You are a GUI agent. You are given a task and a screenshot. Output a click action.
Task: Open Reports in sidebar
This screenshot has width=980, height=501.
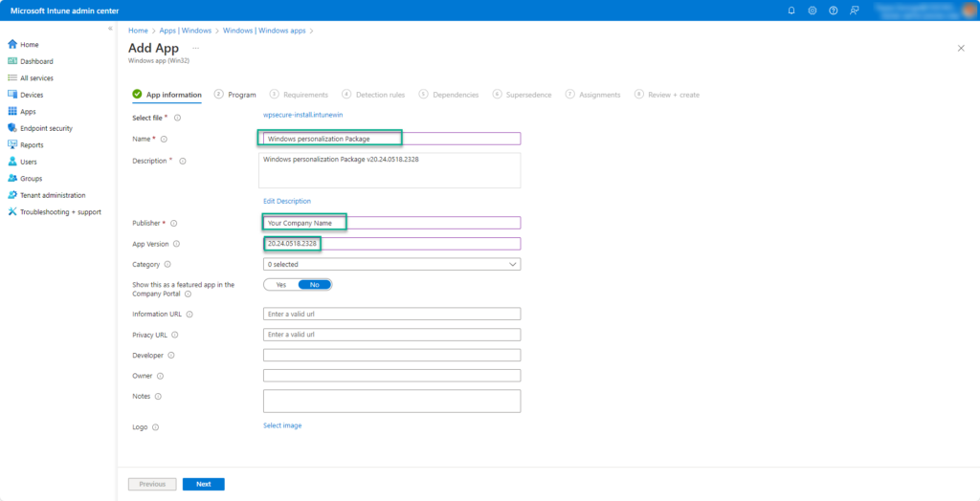pos(25,145)
